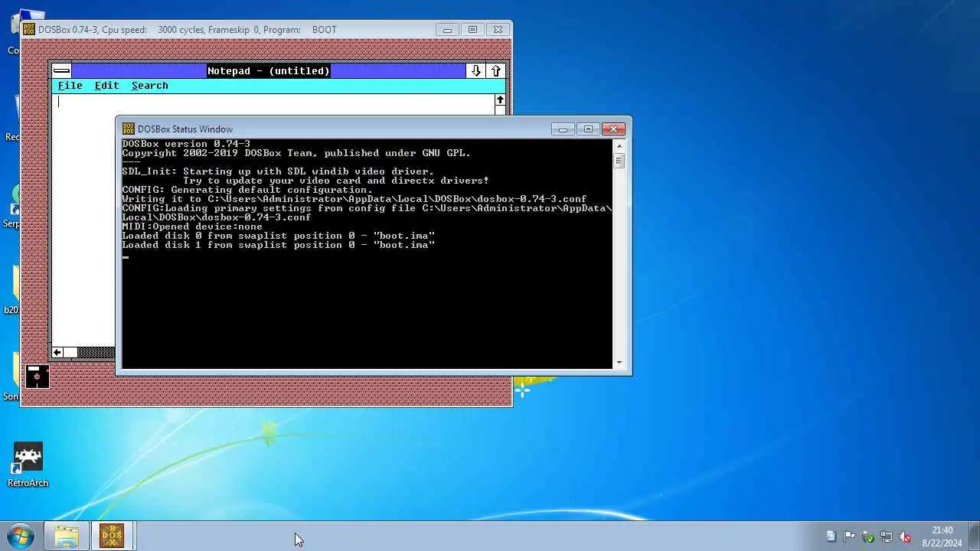Click Status Window scrollbar down arrow
Screen dimensions: 980x551
pos(619,363)
